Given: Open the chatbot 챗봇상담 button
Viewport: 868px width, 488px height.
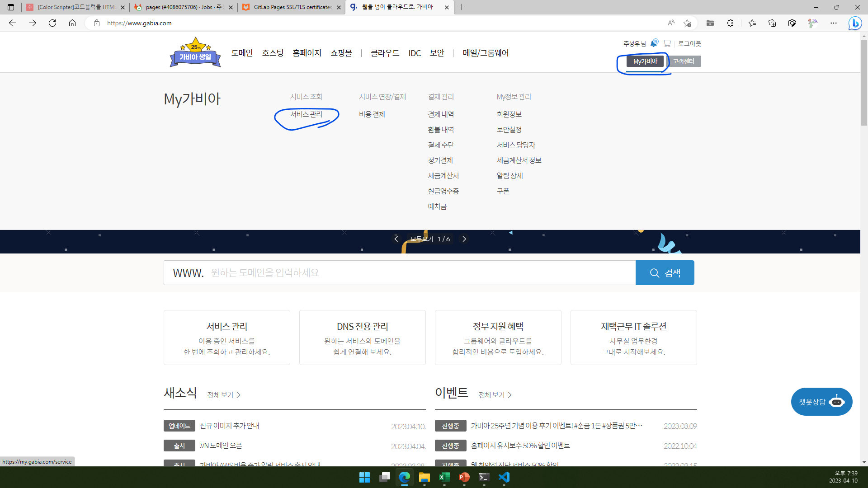Looking at the screenshot, I should click(821, 402).
